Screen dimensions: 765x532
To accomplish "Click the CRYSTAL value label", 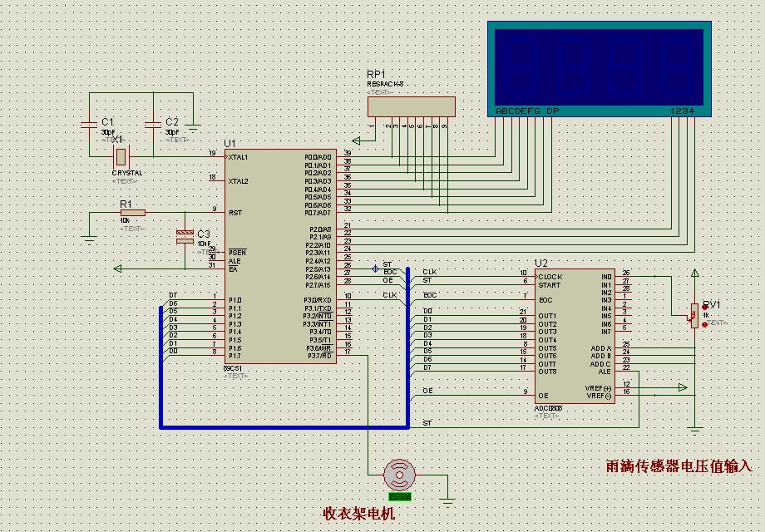I will pos(127,173).
